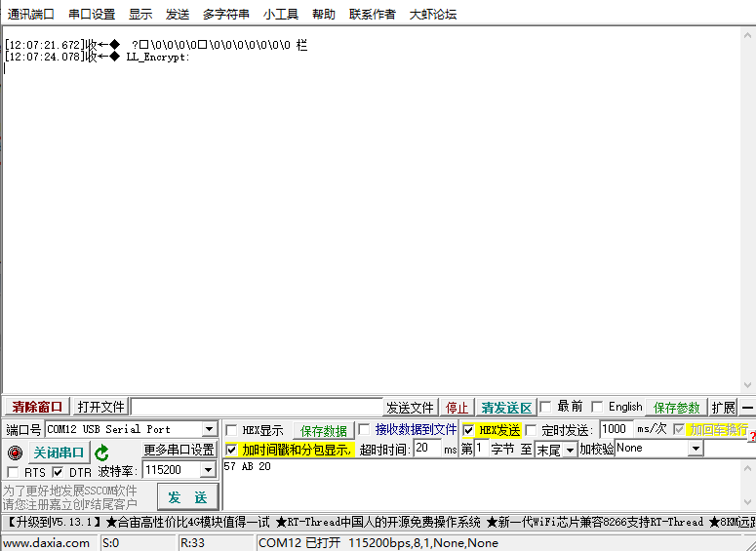This screenshot has height=551, width=756.
Task: Open the 小工具 menu
Action: coord(281,15)
